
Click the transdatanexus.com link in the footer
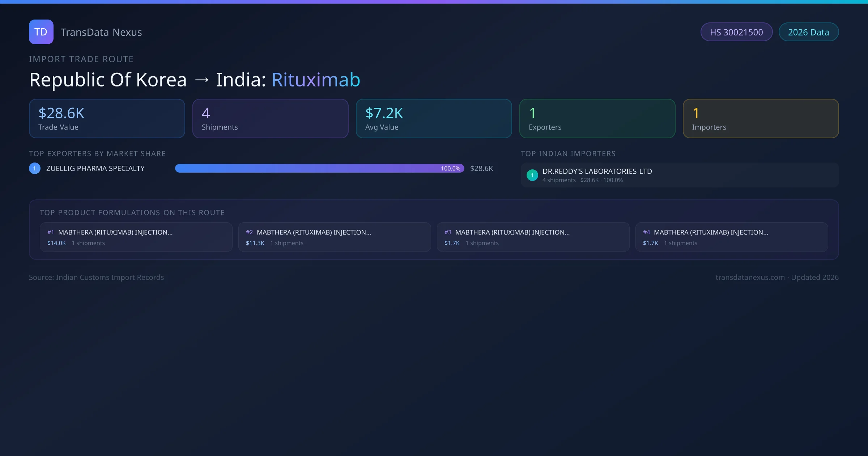tap(750, 277)
